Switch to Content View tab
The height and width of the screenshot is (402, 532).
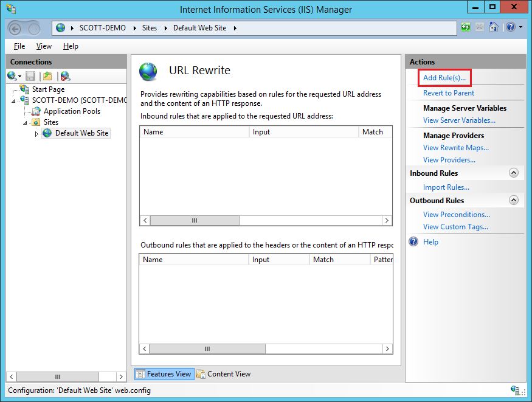(224, 374)
